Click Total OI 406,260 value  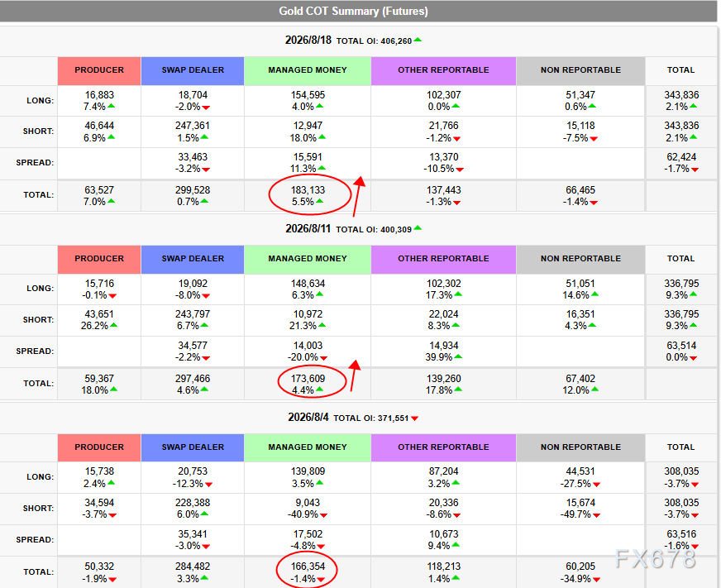[396, 41]
